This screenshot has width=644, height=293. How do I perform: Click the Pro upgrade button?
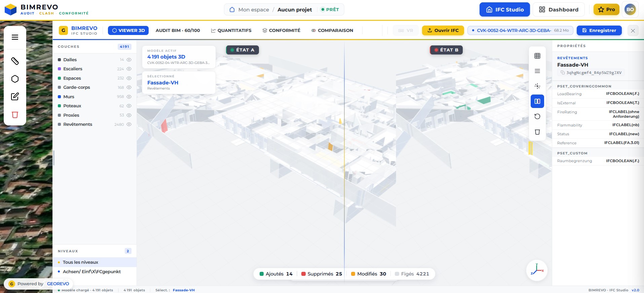(x=606, y=9)
